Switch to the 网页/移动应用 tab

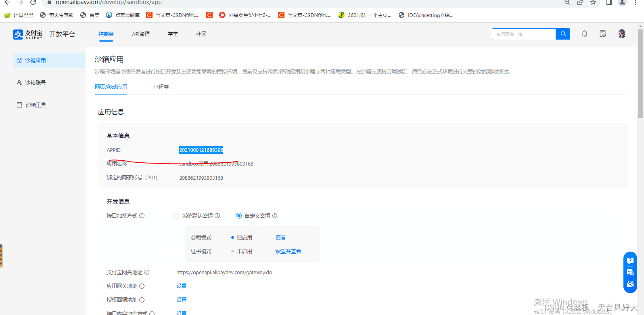click(111, 87)
